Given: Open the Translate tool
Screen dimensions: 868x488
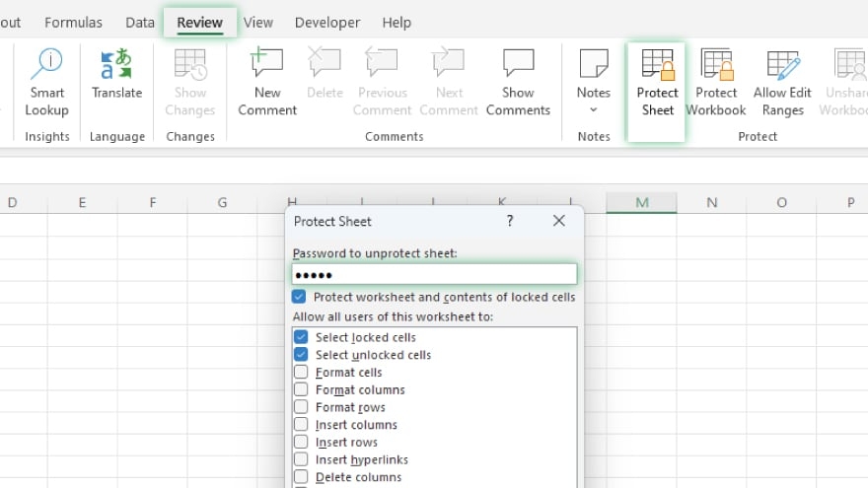Looking at the screenshot, I should (x=116, y=65).
